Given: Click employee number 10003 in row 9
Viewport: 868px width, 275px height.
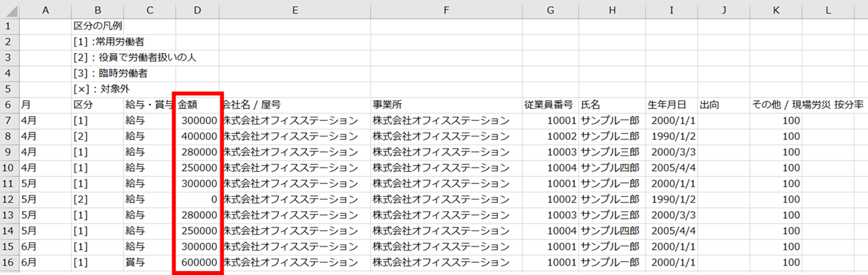Looking at the screenshot, I should click(x=550, y=152).
